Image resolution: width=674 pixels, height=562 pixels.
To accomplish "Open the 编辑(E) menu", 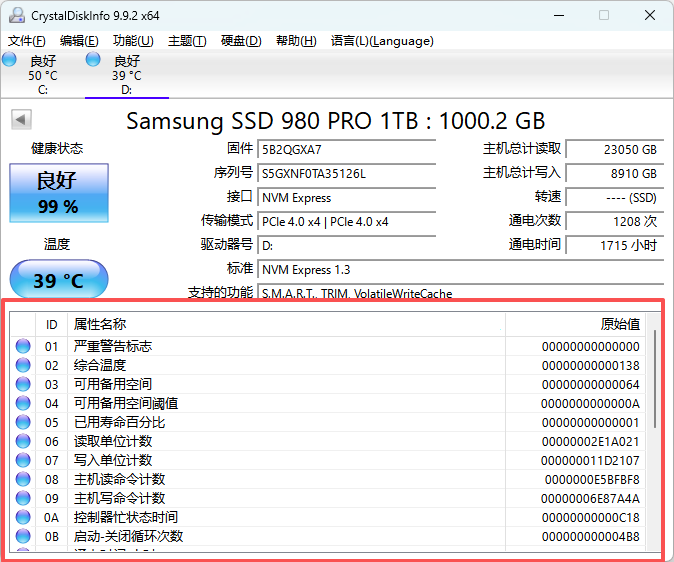I will (x=79, y=41).
